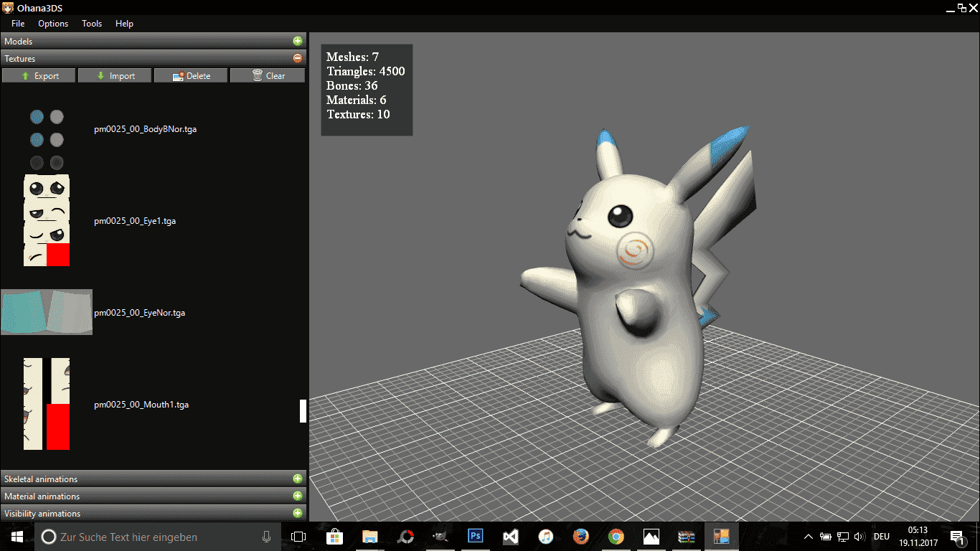The height and width of the screenshot is (551, 980).
Task: Click the pm0025_00_Eye1.tga file name
Action: point(135,221)
